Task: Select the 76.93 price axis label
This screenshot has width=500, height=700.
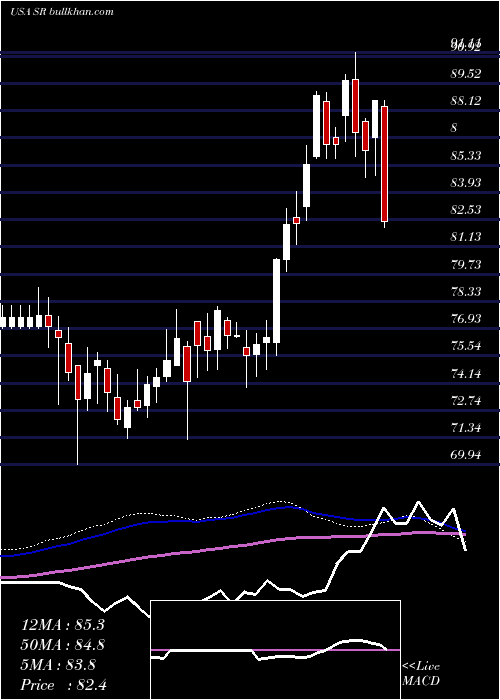Action: [466, 319]
